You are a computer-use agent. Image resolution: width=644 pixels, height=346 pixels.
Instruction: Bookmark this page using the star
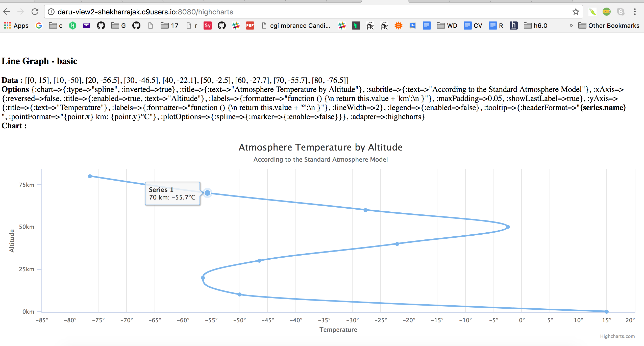pyautogui.click(x=576, y=12)
